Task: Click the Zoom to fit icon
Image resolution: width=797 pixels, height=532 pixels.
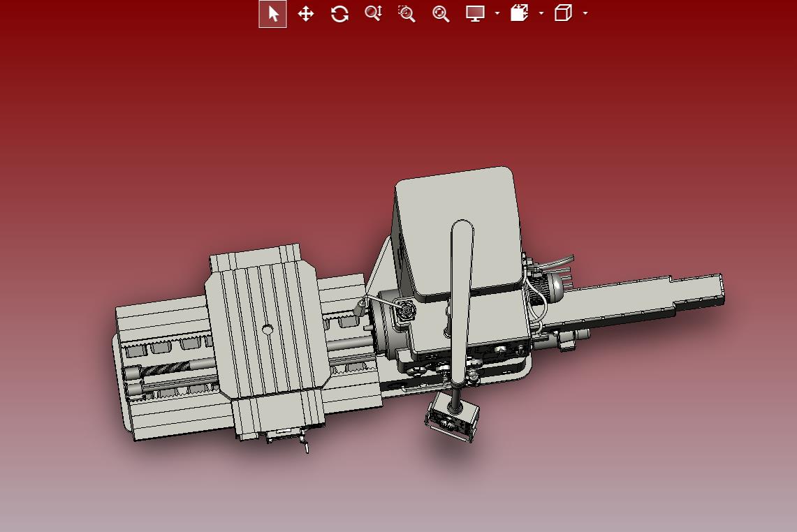Action: tap(441, 14)
